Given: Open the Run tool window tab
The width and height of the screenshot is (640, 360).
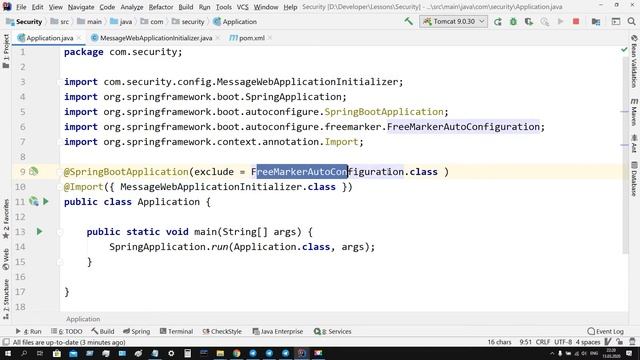Looking at the screenshot, I should click(28, 331).
